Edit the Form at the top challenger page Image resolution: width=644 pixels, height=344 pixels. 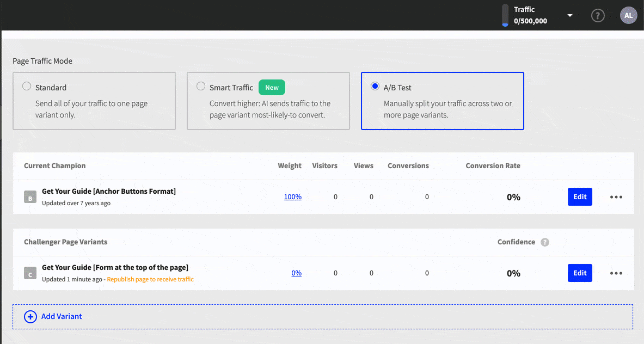pyautogui.click(x=579, y=273)
